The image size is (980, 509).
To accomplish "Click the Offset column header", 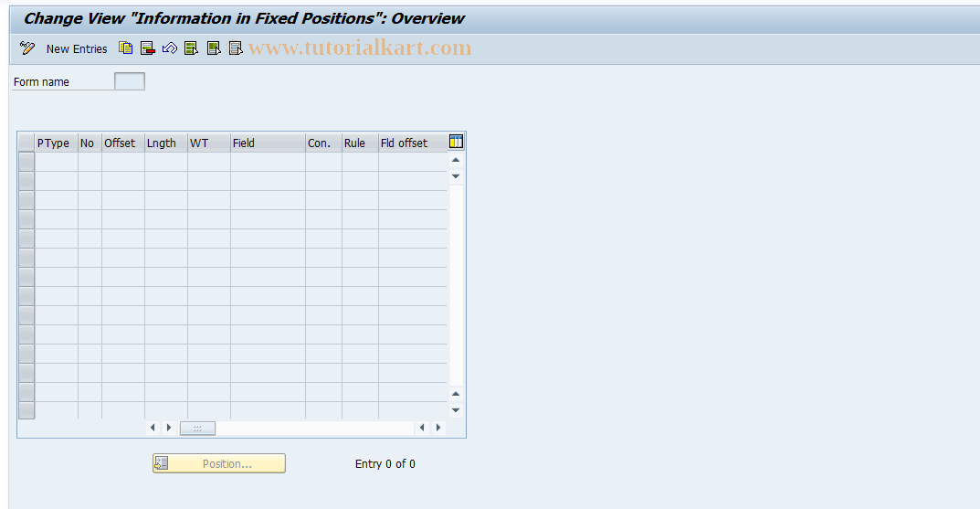I will pyautogui.click(x=123, y=143).
